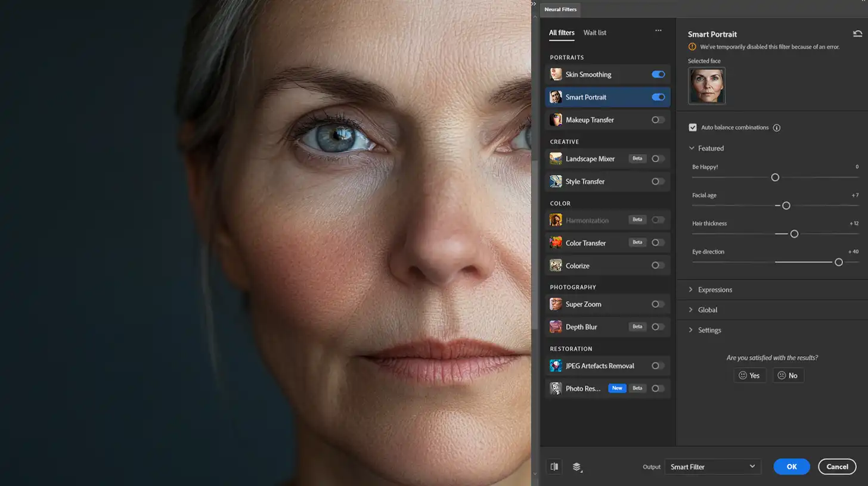Enable the Colorize toggle
This screenshot has height=486, width=868.
658,266
